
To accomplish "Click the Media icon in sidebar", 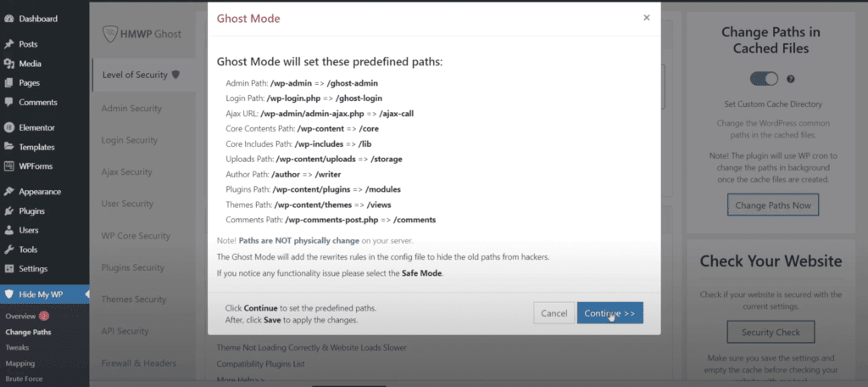I will pos(9,64).
